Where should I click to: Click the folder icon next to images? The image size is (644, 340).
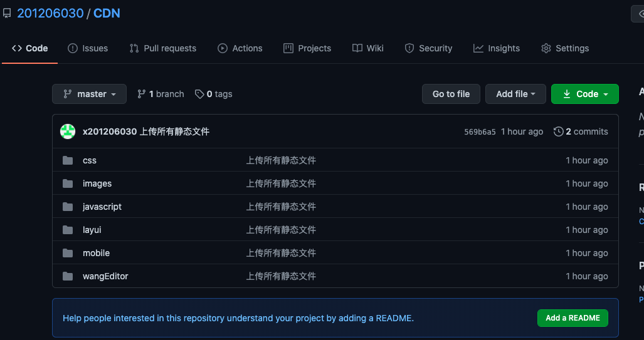point(68,183)
